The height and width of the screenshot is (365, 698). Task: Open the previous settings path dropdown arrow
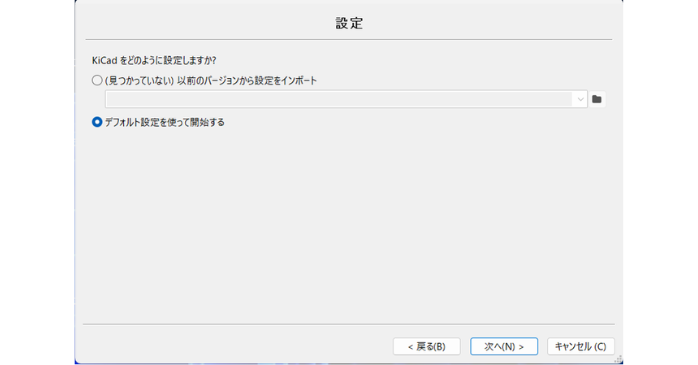(x=580, y=99)
